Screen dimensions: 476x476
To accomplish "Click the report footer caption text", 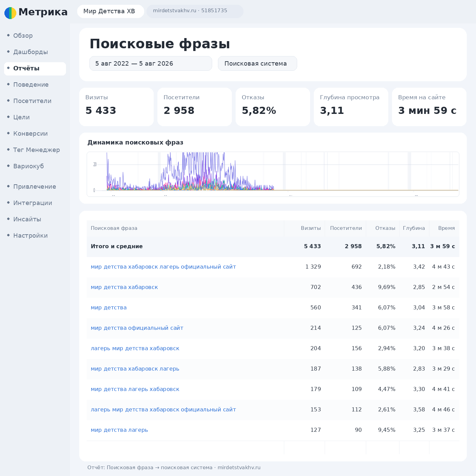I will (x=174, y=468).
